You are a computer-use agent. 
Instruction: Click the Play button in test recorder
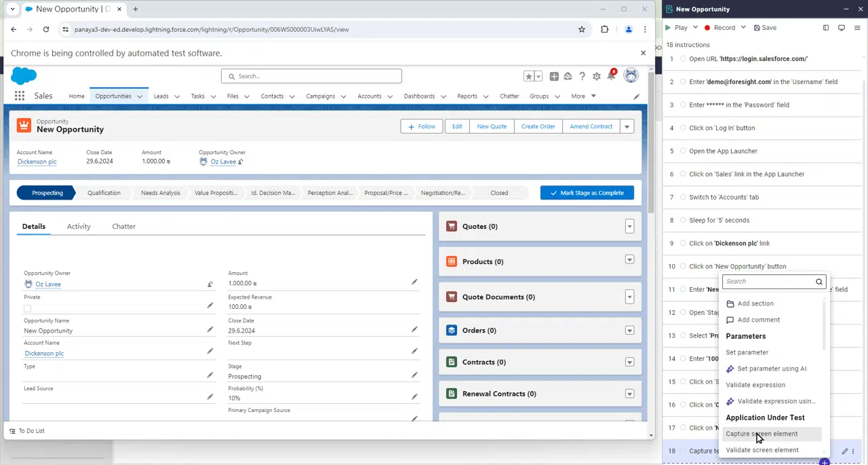(676, 28)
